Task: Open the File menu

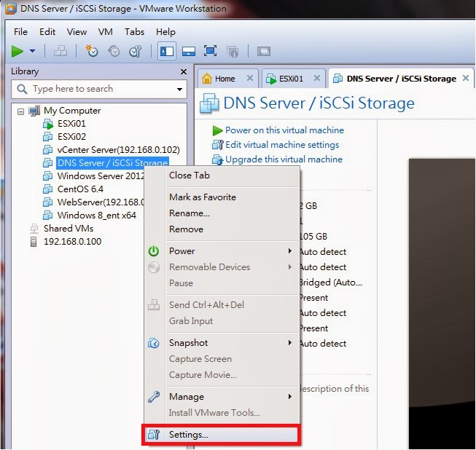Action: coord(20,32)
